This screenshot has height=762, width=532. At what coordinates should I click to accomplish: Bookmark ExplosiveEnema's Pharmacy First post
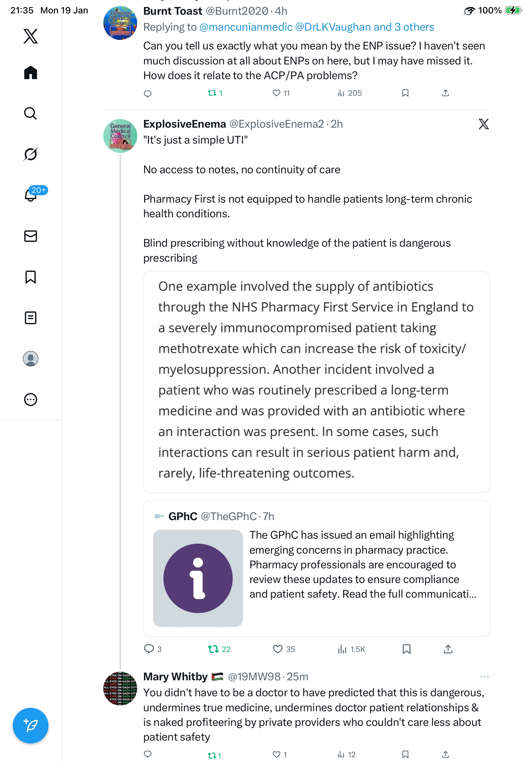pyautogui.click(x=406, y=649)
